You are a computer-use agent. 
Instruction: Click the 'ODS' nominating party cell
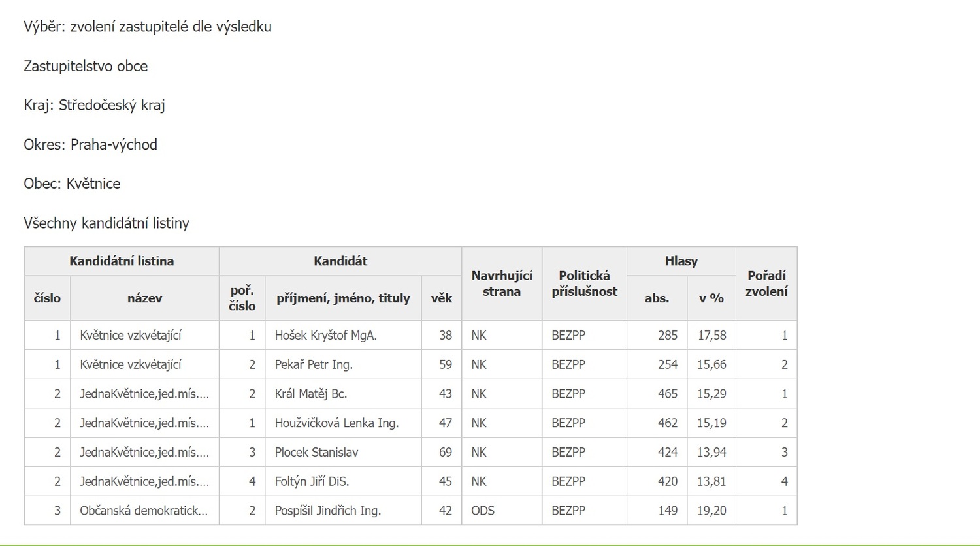(x=483, y=511)
